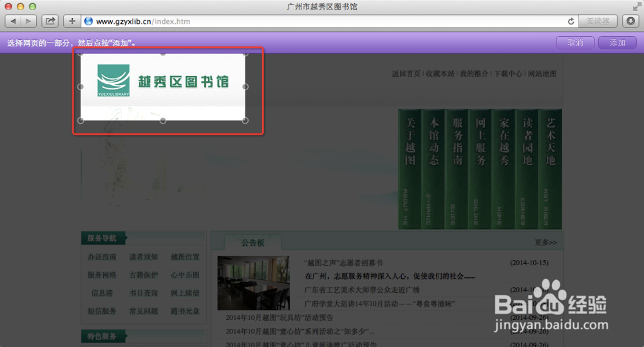
Task: Open the 网上续借 service link
Action: tap(185, 293)
